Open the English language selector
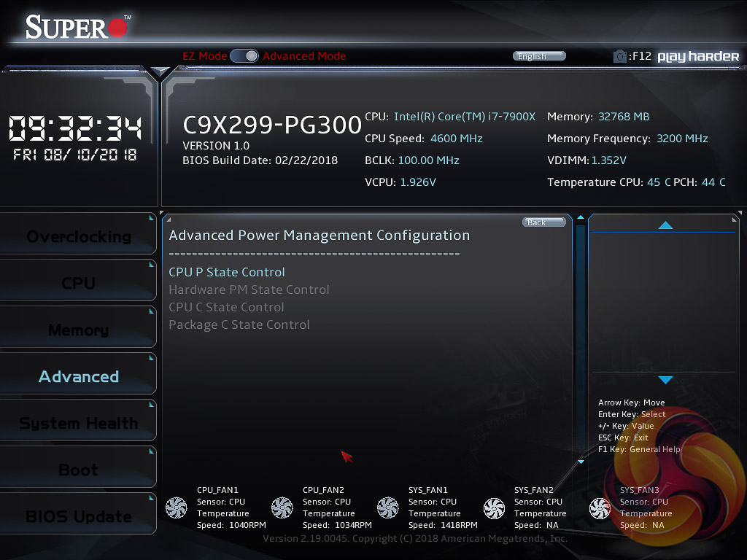Image resolution: width=747 pixels, height=560 pixels. pyautogui.click(x=539, y=56)
